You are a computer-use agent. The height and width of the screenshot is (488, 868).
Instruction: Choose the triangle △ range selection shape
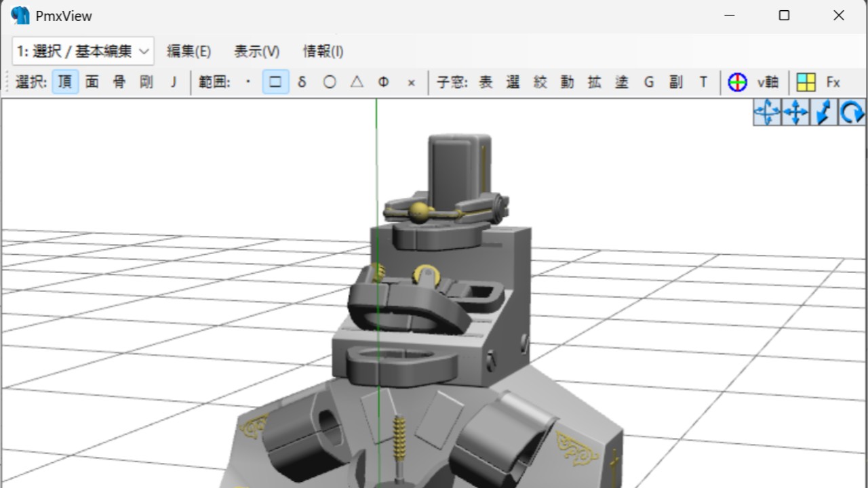coord(357,81)
